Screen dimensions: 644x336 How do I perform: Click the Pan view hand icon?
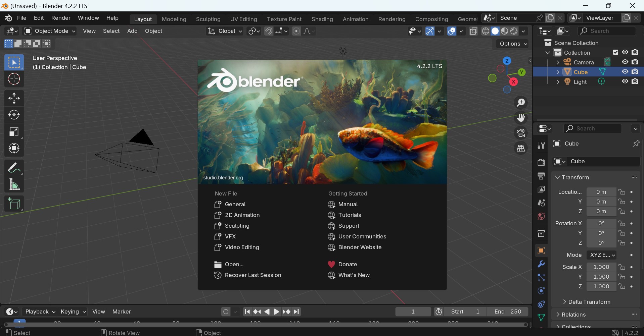521,118
